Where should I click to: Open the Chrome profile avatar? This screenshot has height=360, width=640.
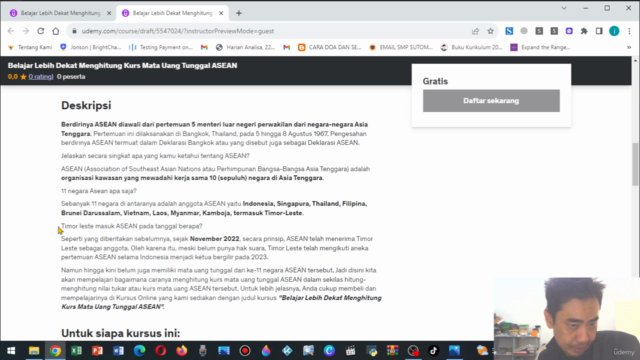614,31
